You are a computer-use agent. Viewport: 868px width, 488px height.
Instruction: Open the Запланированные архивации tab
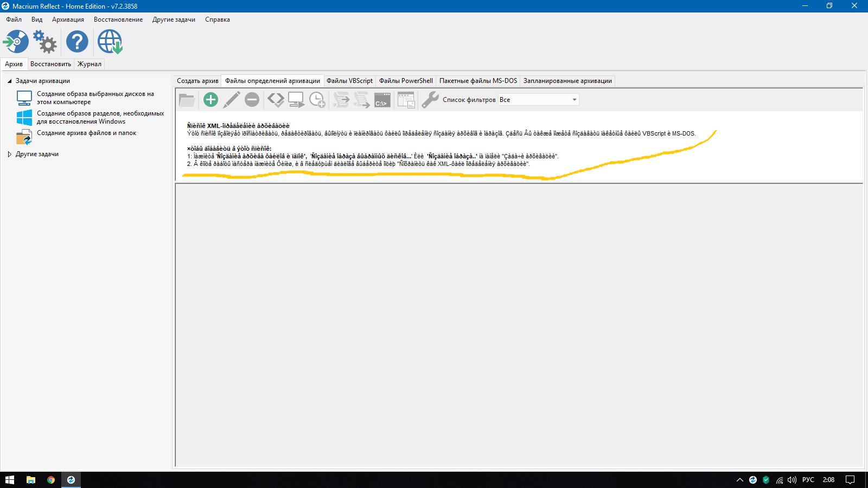tap(567, 81)
